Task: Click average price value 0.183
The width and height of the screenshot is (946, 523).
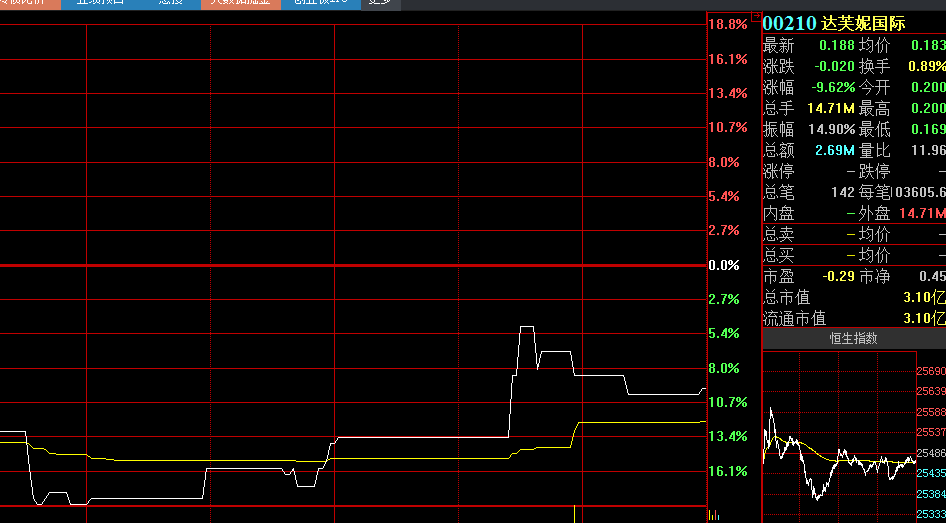Action: 928,45
